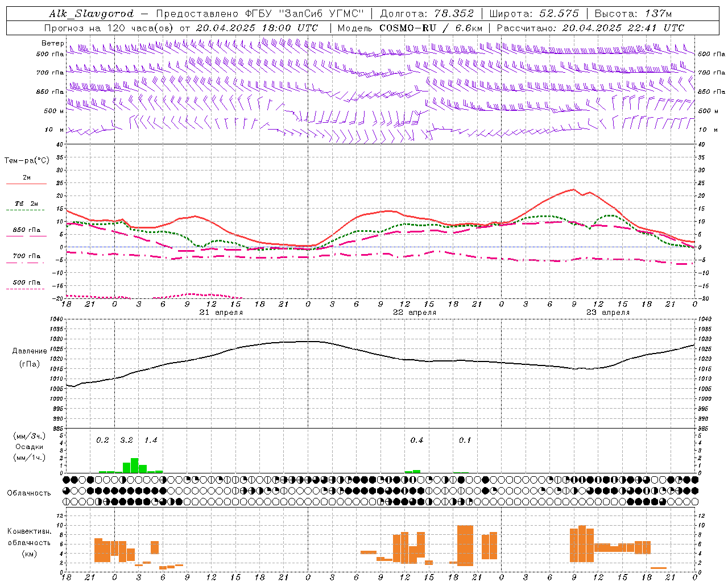This screenshot has height=582, width=728.
Task: Select the elevation text Высота: 137м
Action: pyautogui.click(x=633, y=14)
